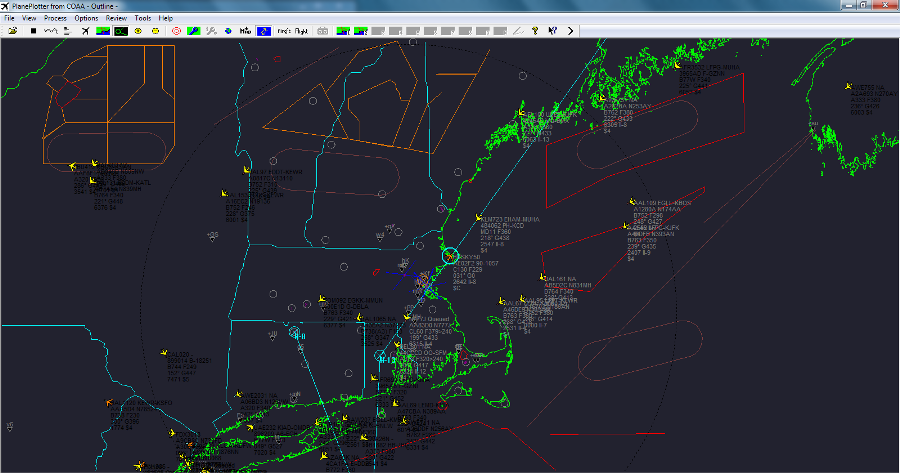Select the first colored quick chart button
The image size is (900, 473).
pos(343,31)
